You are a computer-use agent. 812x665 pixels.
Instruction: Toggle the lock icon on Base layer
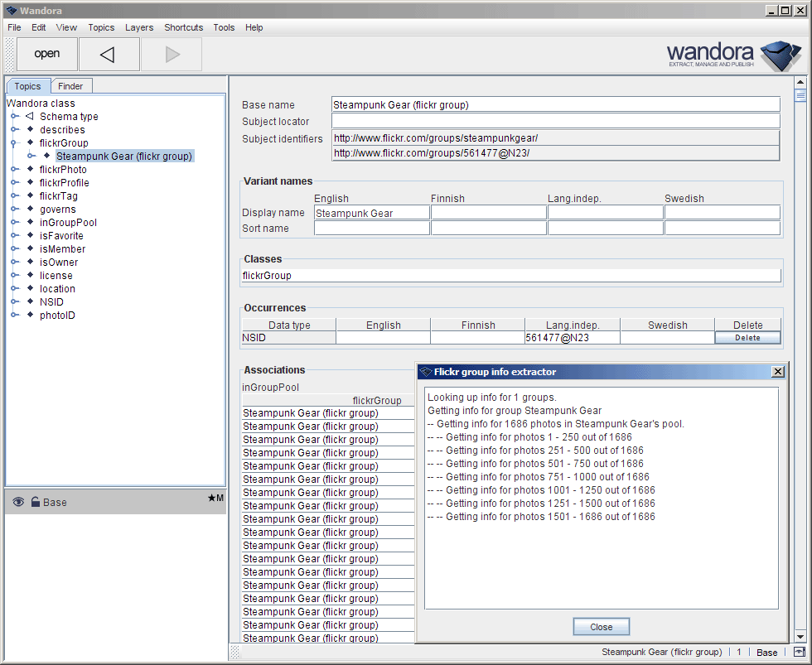click(x=36, y=502)
